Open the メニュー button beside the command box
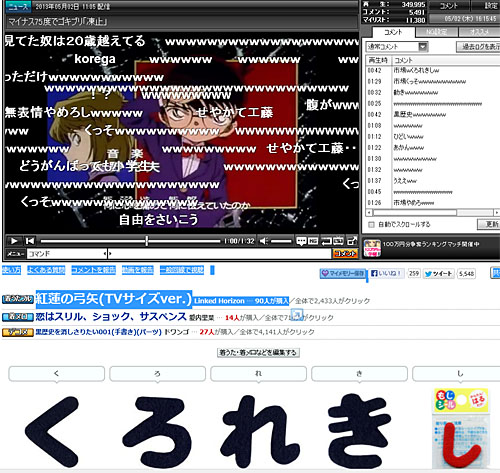 pos(15,254)
